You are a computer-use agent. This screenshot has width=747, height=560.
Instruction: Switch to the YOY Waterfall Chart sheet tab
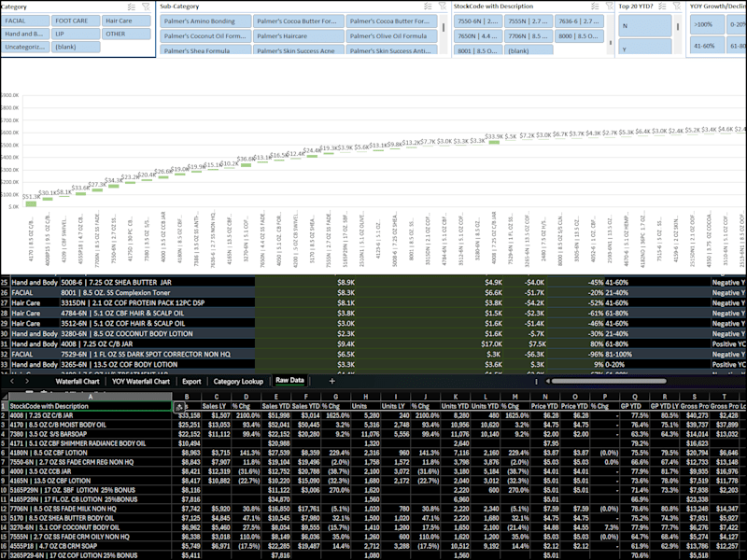pos(141,382)
